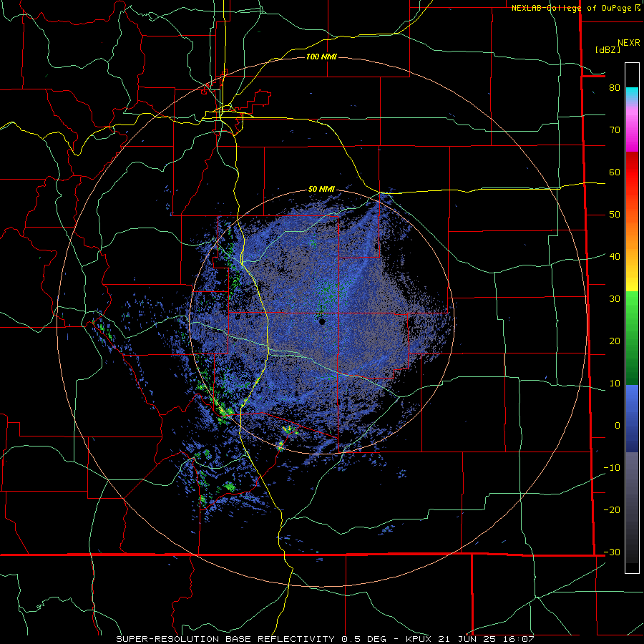Click the 10 value on the dBZ scale
Viewport: 644px width, 644px height.
615,384
